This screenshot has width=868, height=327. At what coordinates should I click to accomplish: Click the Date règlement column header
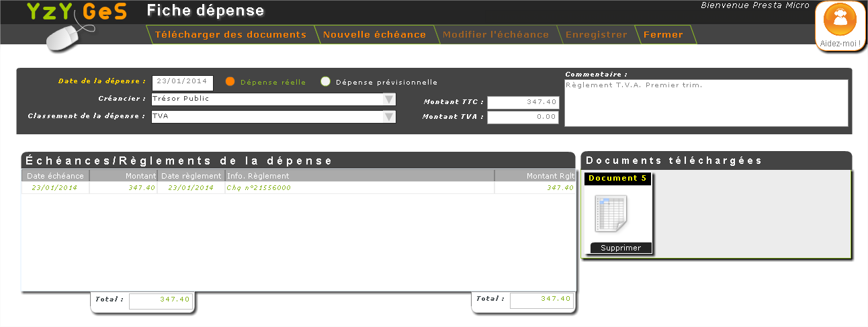[191, 176]
